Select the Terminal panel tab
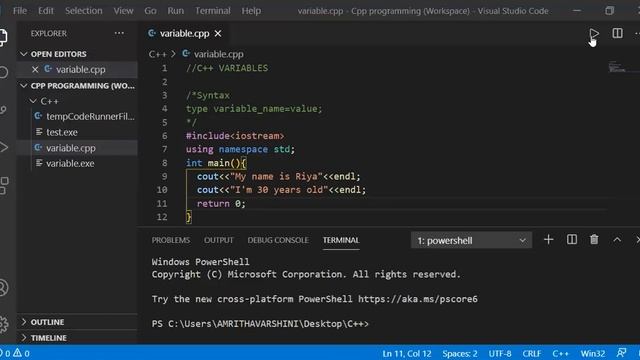 coord(341,240)
